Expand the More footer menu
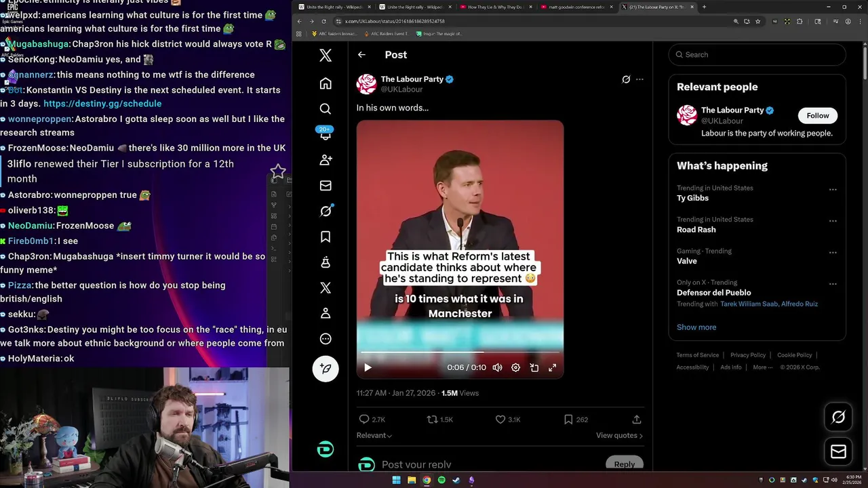868x488 pixels. click(762, 367)
